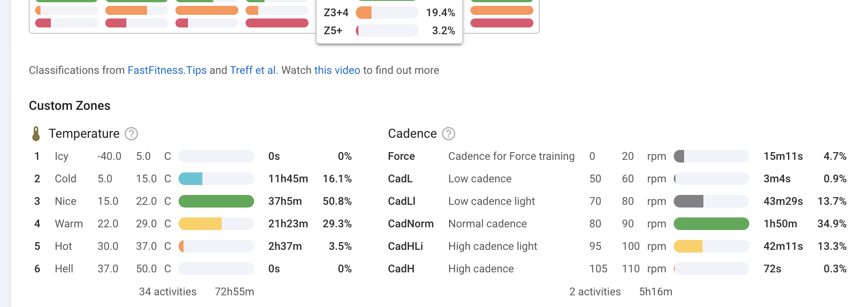Click the blue Cold zone bar
This screenshot has width=868, height=307.
[191, 179]
